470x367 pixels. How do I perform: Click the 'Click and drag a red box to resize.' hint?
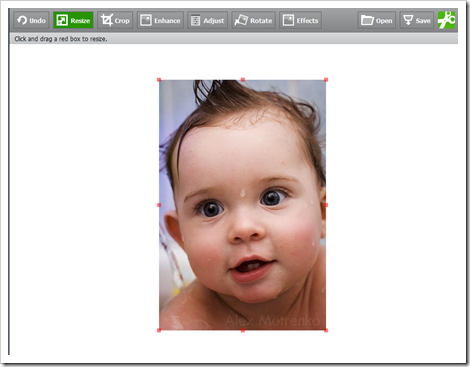click(61, 39)
